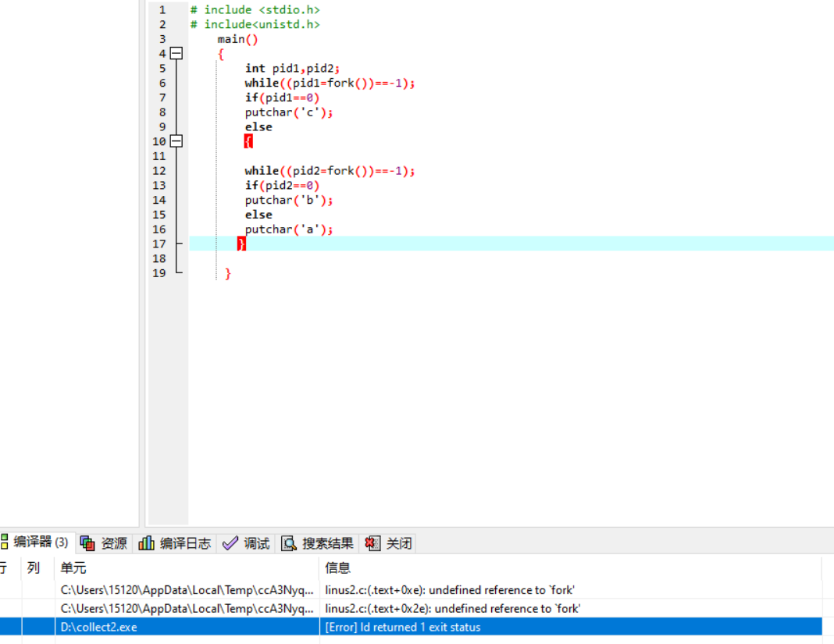This screenshot has height=644, width=834.
Task: Click line number 6 in the gutter
Action: [x=162, y=83]
